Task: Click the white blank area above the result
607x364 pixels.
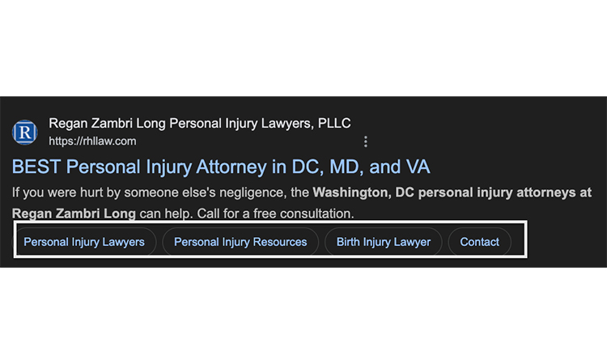Action: pyautogui.click(x=303, y=49)
